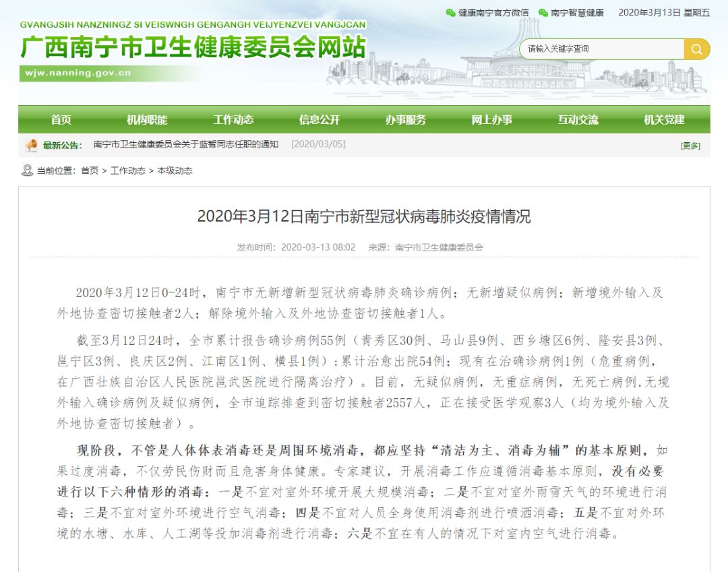Open the 办事服务 navigation item
728x572 pixels.
point(406,120)
